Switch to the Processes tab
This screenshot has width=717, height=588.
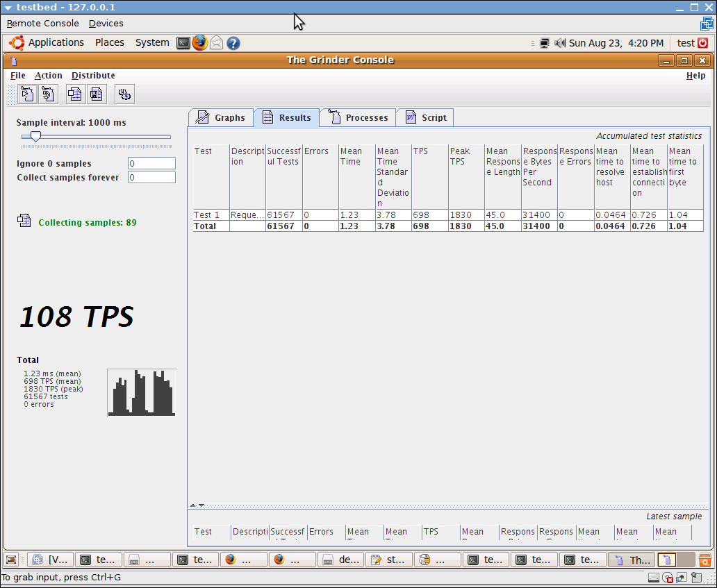click(x=358, y=117)
